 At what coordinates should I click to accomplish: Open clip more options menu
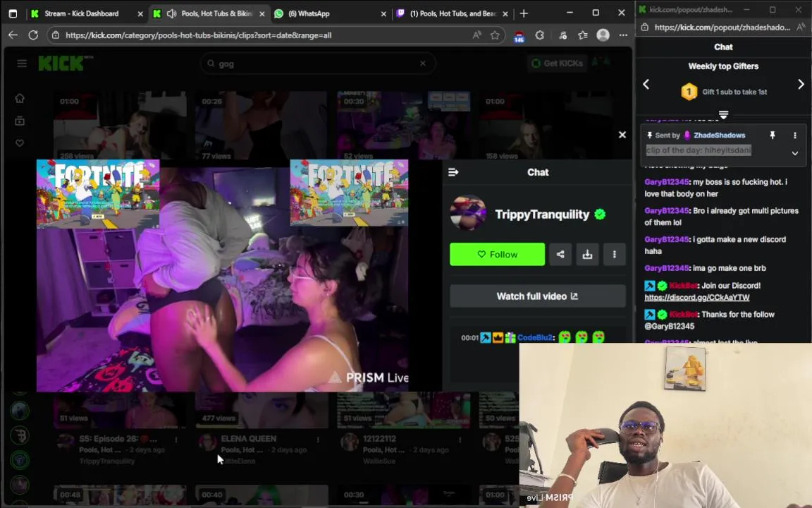[x=614, y=254]
